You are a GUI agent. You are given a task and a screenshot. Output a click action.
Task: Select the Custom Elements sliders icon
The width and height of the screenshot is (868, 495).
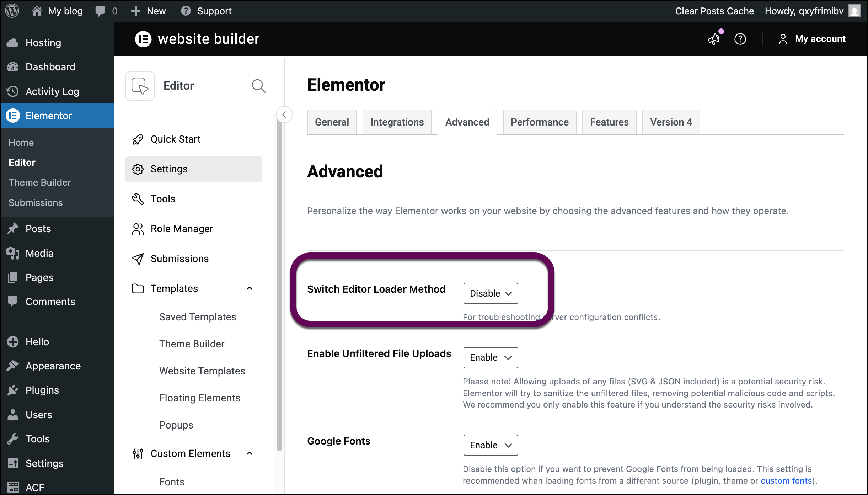coord(138,453)
